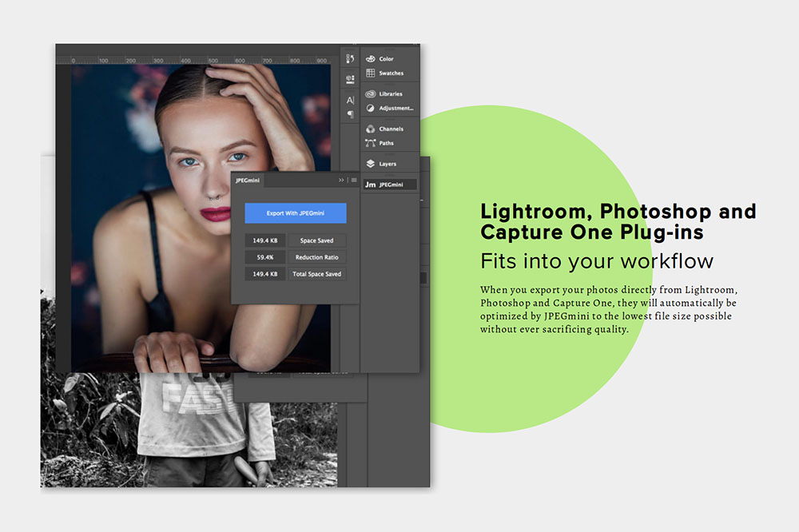Open the Character panel icon
The width and height of the screenshot is (799, 532).
click(x=350, y=101)
